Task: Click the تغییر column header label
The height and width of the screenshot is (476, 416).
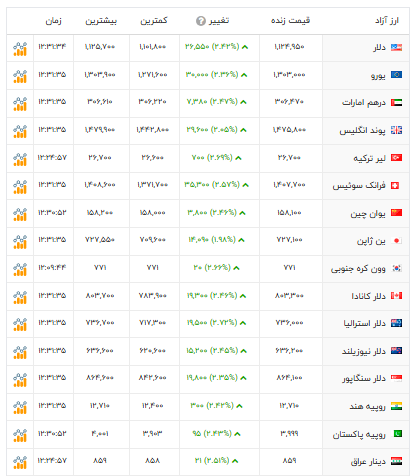Action: 219,21
